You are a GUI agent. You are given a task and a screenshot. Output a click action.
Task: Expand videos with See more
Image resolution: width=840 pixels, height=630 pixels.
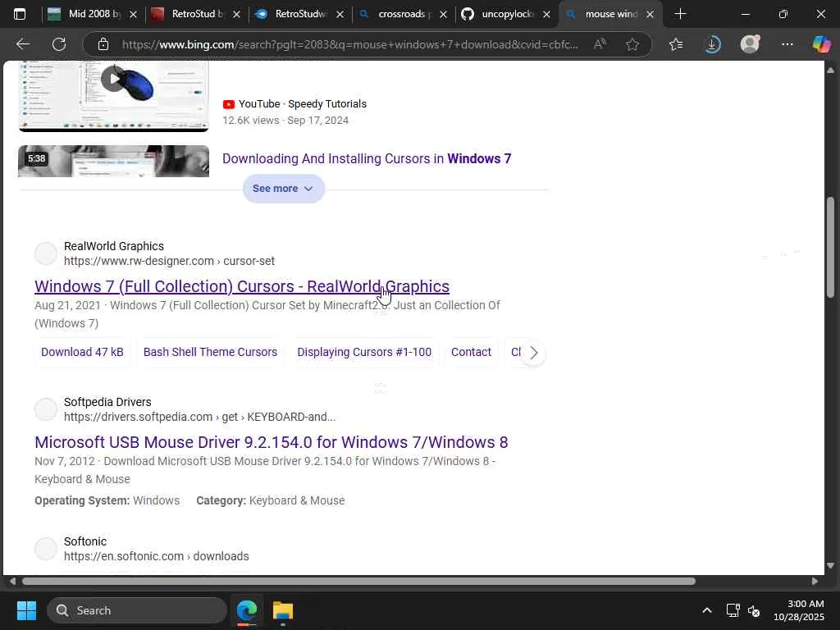click(x=283, y=189)
